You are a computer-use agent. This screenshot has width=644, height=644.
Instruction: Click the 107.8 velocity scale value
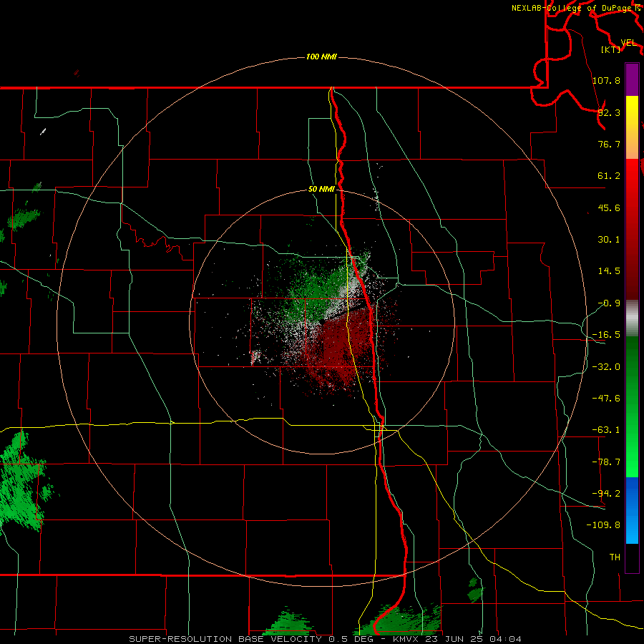coord(606,80)
